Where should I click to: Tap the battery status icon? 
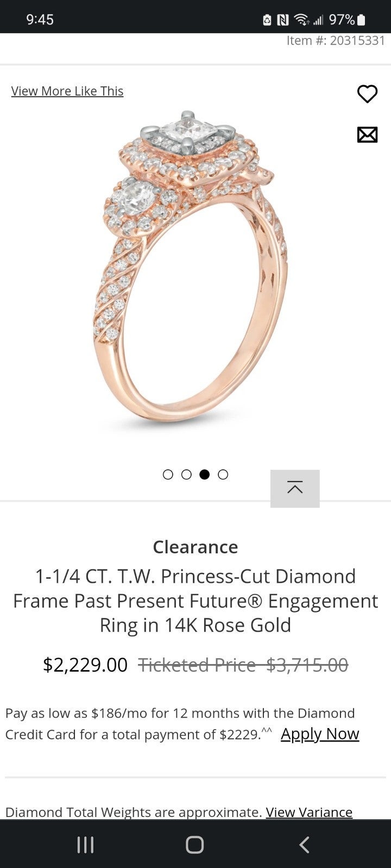pos(361,20)
